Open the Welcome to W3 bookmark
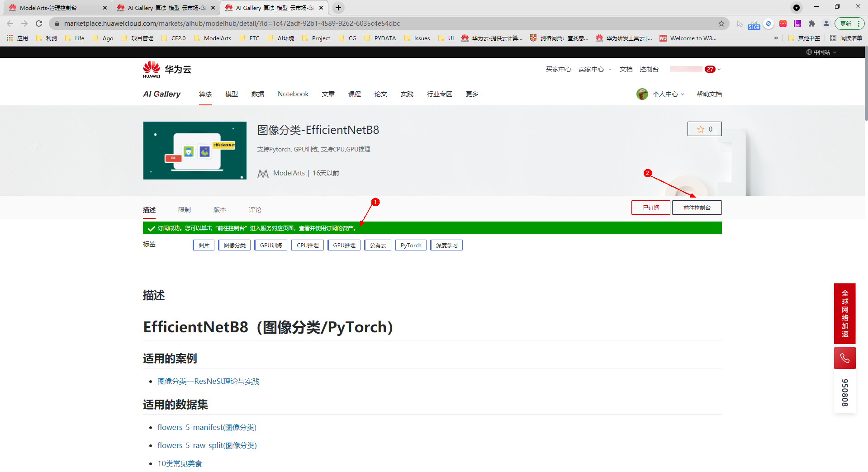The height and width of the screenshot is (472, 868). (x=688, y=38)
